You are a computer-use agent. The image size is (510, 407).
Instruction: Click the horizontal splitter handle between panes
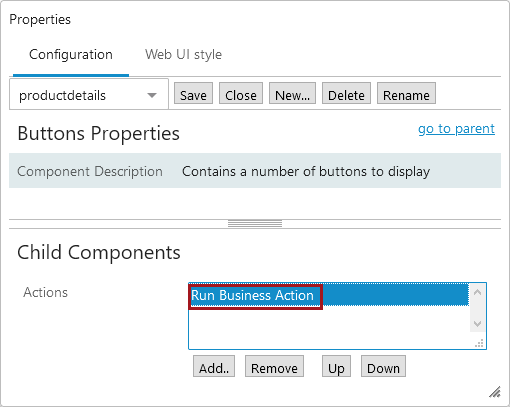tap(255, 224)
